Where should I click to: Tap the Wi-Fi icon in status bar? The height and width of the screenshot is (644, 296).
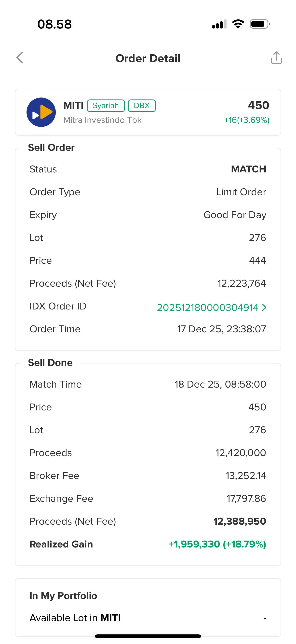pos(238,24)
